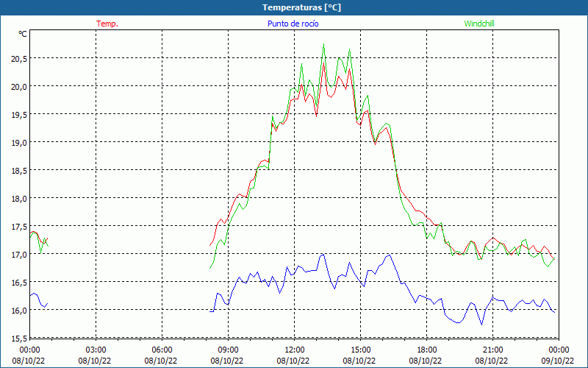Click the 15:00 time axis label
Image resolution: width=588 pixels, height=368 pixels.
click(360, 350)
